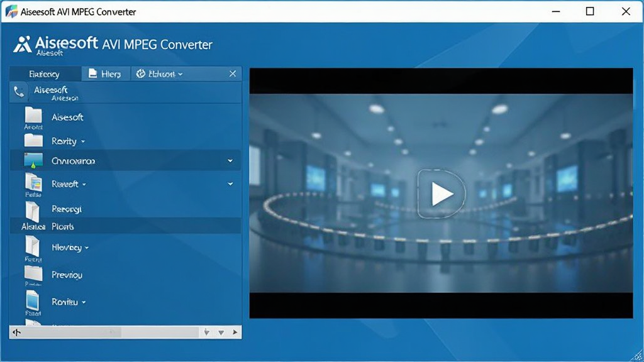Click the Rareoft document icon

[x=33, y=182]
